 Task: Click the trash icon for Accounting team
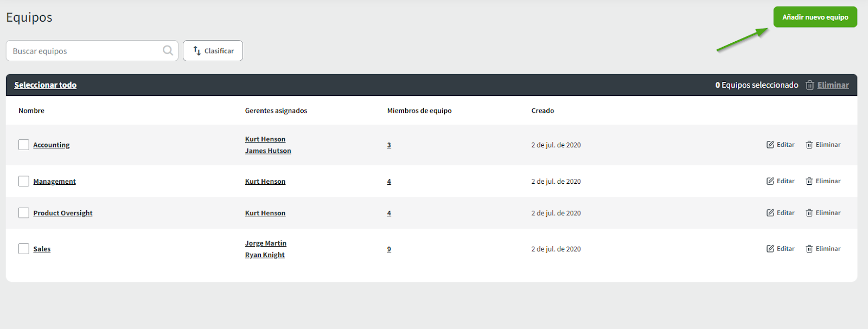(x=809, y=145)
